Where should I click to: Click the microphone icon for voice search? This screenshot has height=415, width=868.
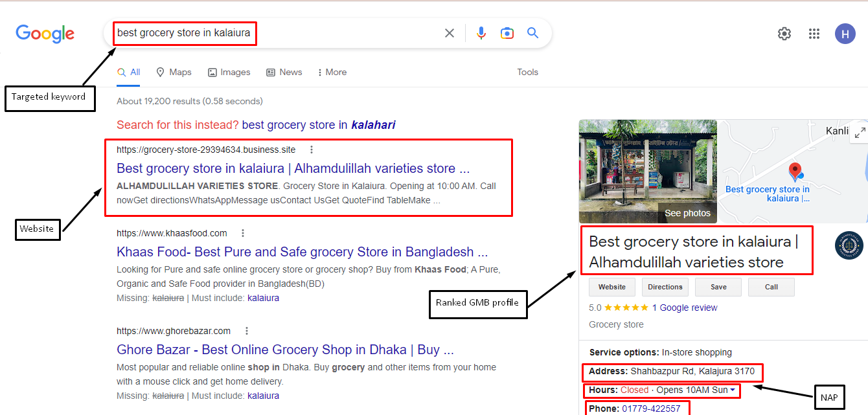(x=481, y=32)
